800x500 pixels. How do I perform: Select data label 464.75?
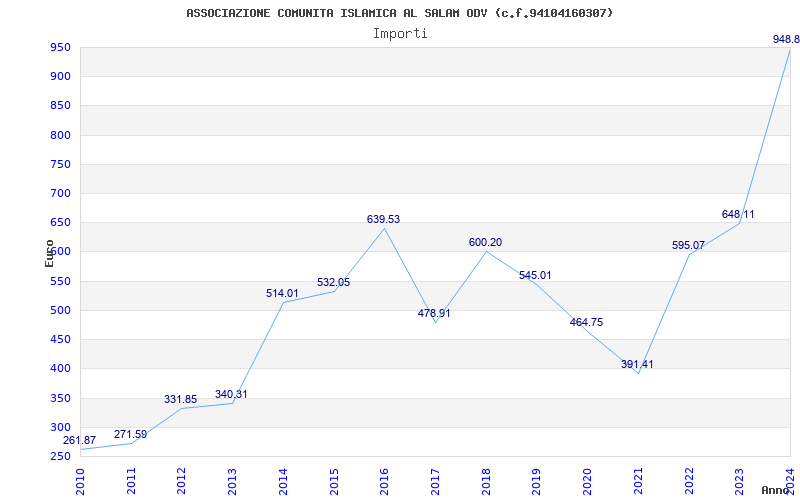coord(586,322)
